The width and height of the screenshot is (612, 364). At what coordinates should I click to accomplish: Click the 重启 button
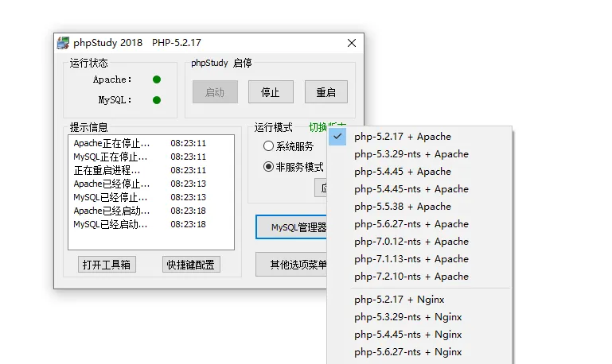click(x=326, y=92)
